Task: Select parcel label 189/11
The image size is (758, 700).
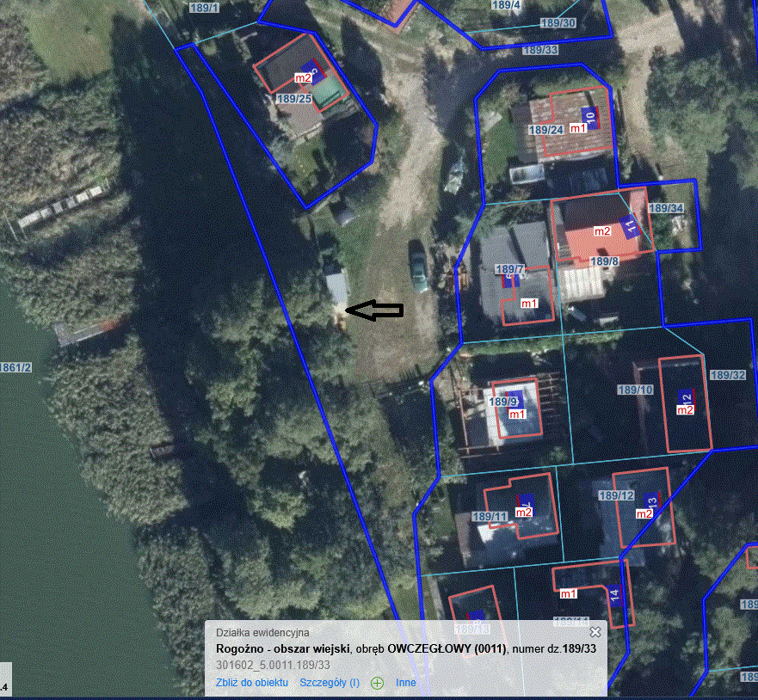Action: pos(490,517)
